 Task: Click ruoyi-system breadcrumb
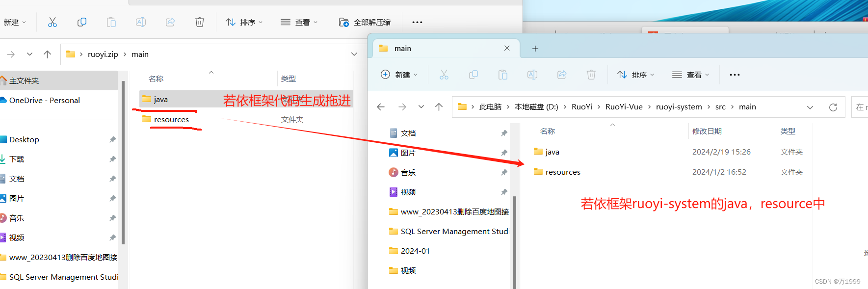point(679,107)
